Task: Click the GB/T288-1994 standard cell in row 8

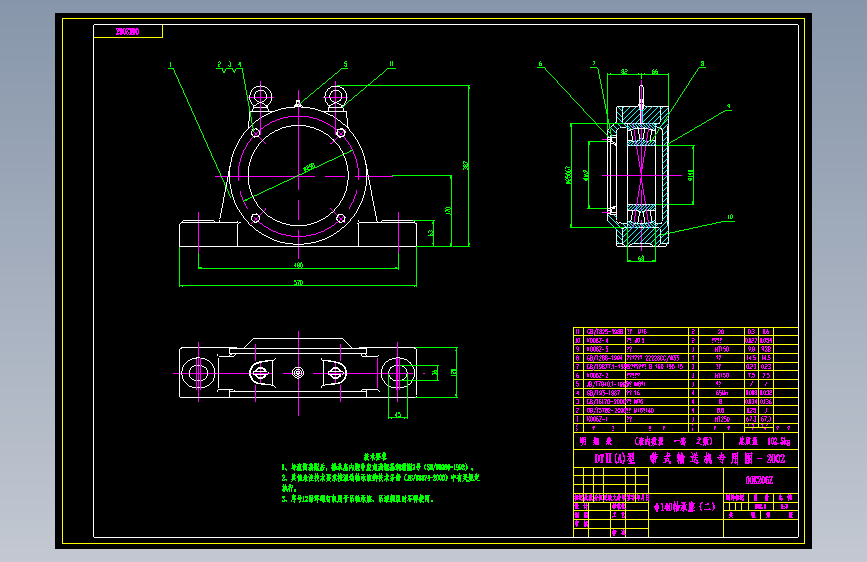Action: (x=604, y=358)
